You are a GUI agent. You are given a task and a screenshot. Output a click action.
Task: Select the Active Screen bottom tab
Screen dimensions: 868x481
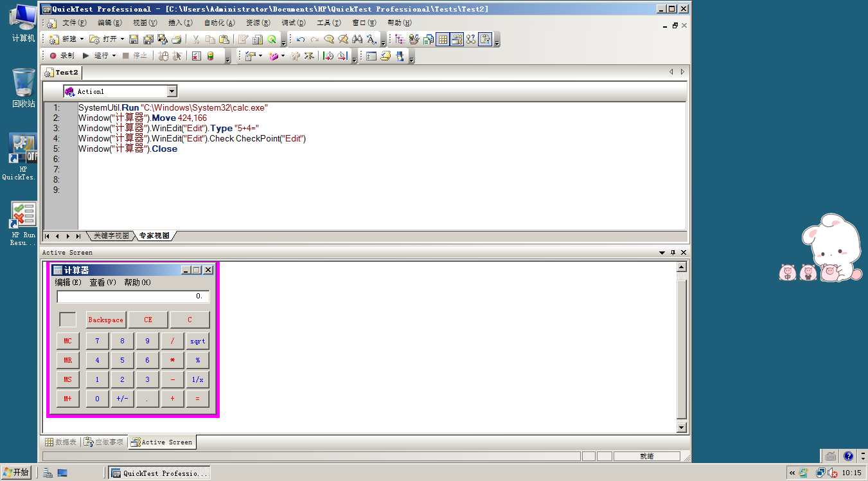pyautogui.click(x=162, y=442)
